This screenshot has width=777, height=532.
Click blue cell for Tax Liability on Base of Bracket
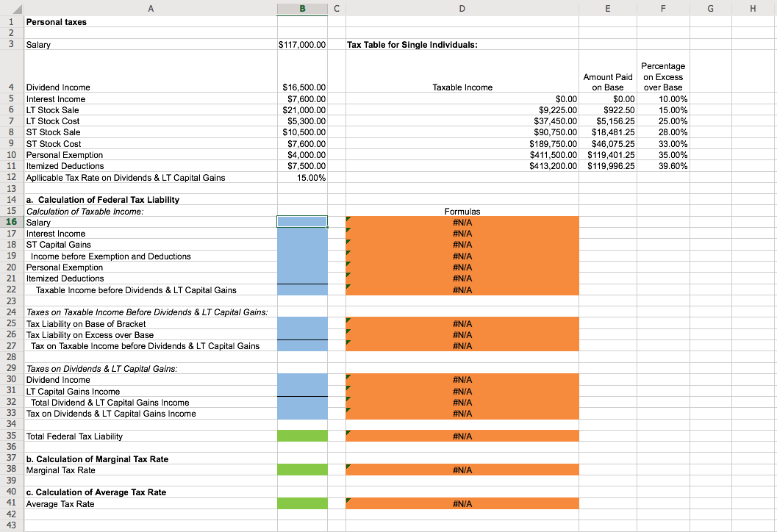tap(302, 323)
